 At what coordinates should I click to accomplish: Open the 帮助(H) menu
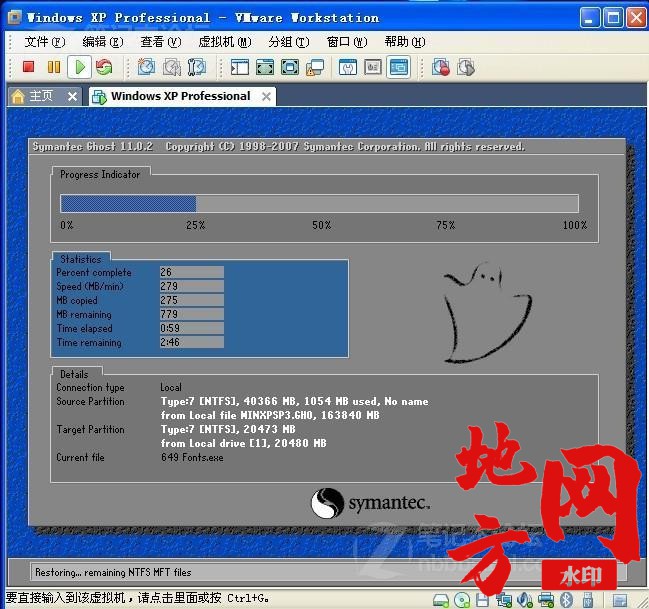coord(405,42)
